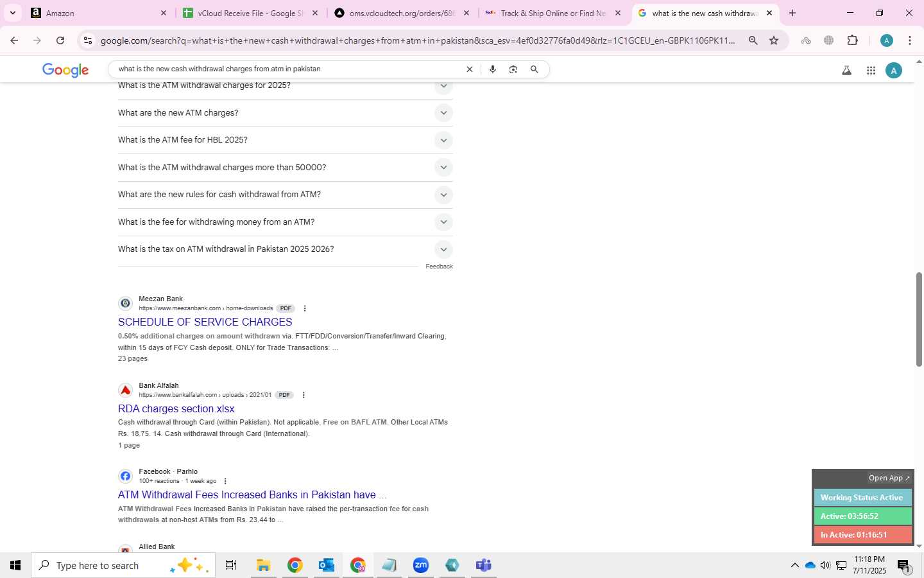Open OneDrive cloud icon in system tray
924x578 pixels.
810,565
